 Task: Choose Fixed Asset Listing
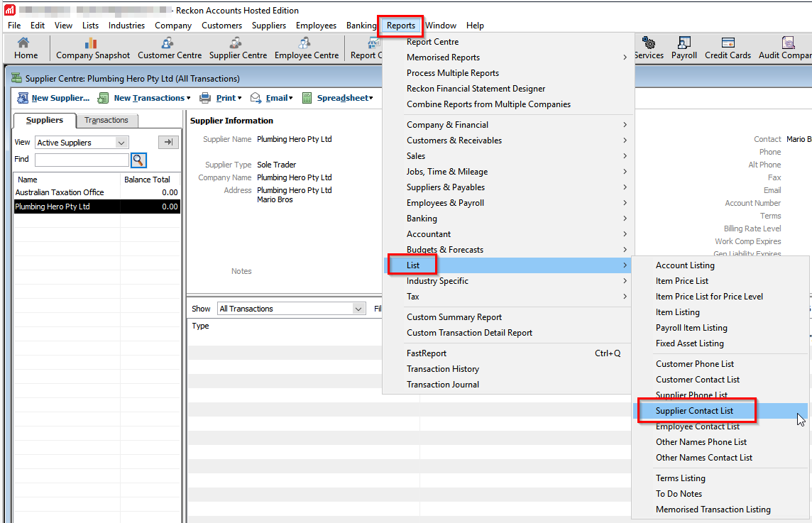(x=720, y=343)
